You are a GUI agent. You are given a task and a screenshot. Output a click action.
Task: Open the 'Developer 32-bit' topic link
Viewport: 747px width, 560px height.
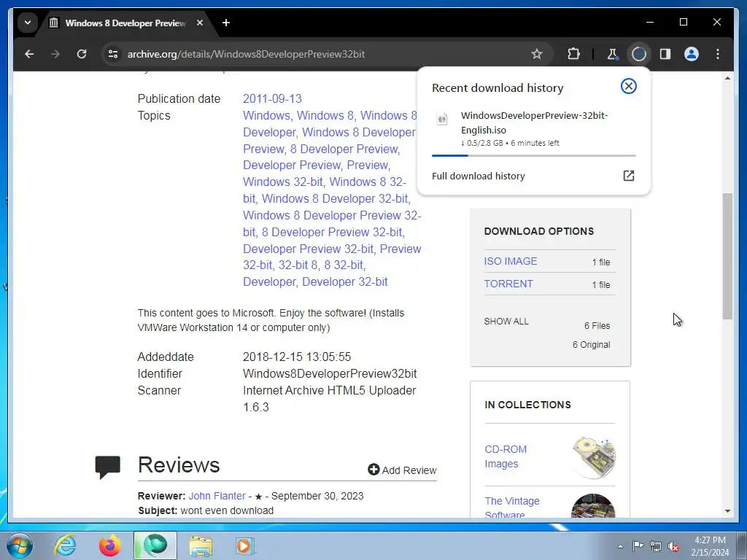coord(345,282)
